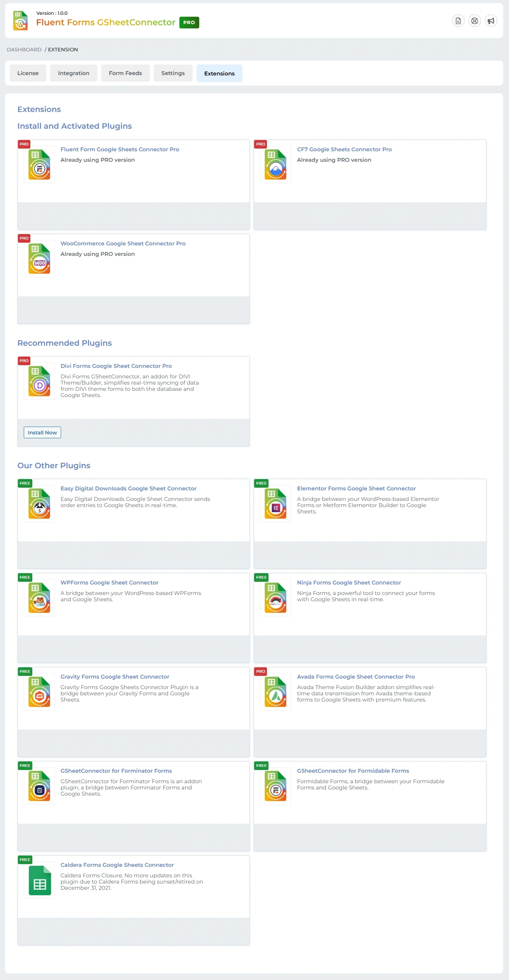Go to the Settings tab
Image resolution: width=509 pixels, height=980 pixels.
pos(173,73)
